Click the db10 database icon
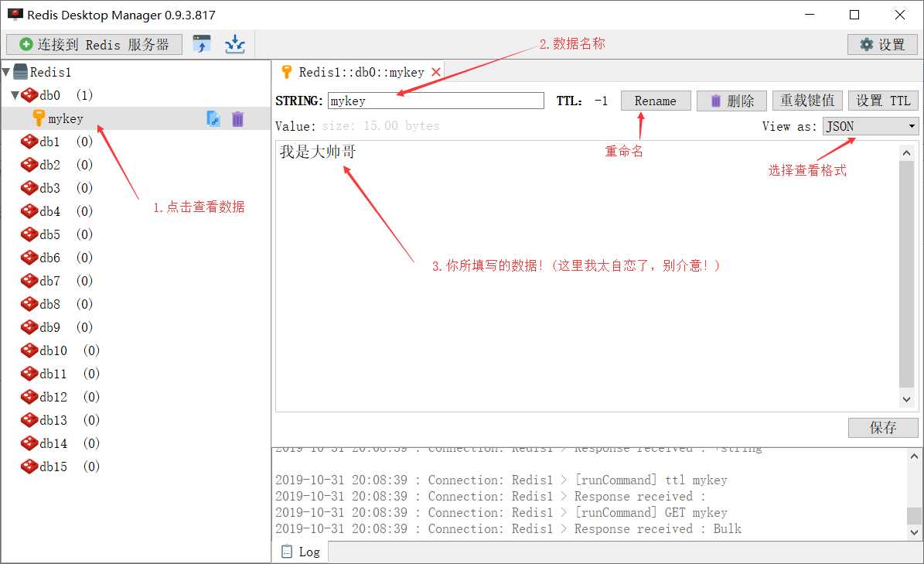924x564 pixels. tap(29, 350)
